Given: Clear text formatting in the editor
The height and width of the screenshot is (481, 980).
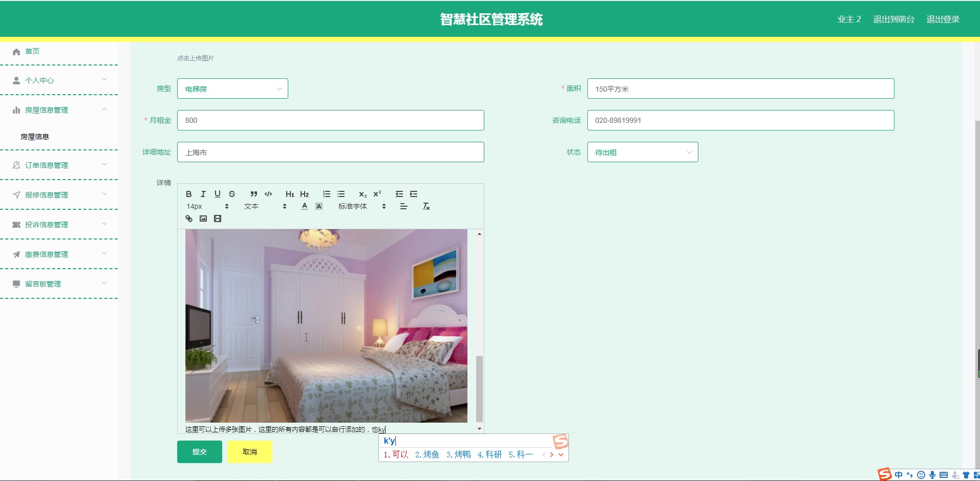Looking at the screenshot, I should click(x=425, y=206).
